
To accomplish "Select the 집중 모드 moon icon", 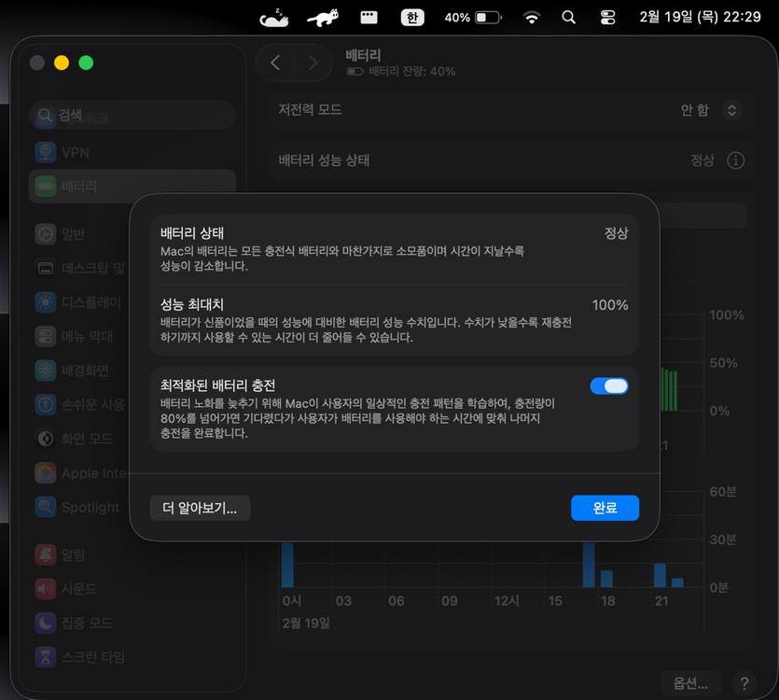I will point(46,623).
